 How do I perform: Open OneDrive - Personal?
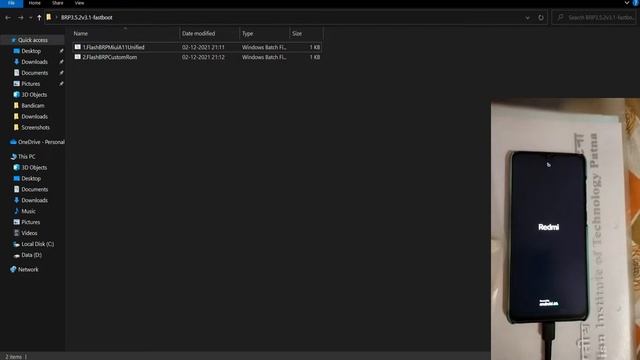pyautogui.click(x=41, y=142)
